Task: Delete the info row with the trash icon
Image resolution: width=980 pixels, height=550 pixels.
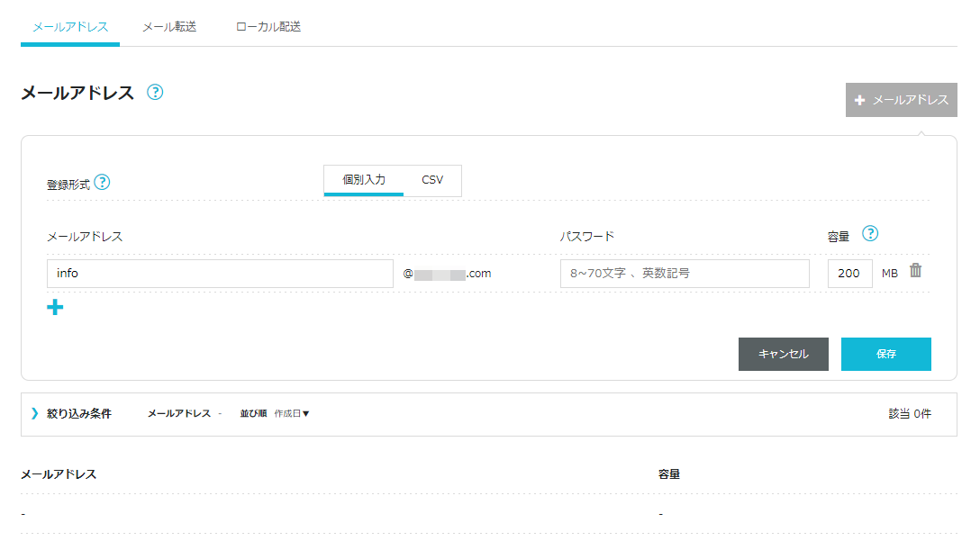Action: [915, 271]
